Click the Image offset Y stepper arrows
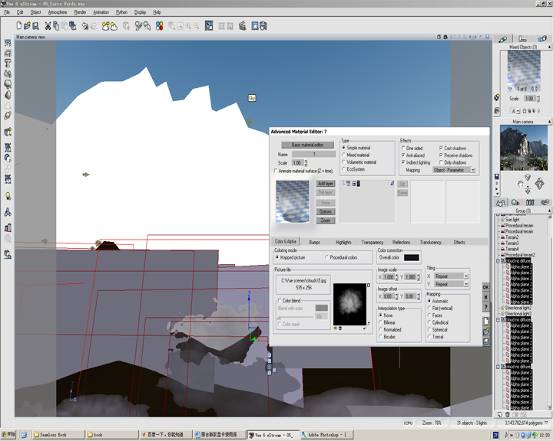 click(419, 297)
